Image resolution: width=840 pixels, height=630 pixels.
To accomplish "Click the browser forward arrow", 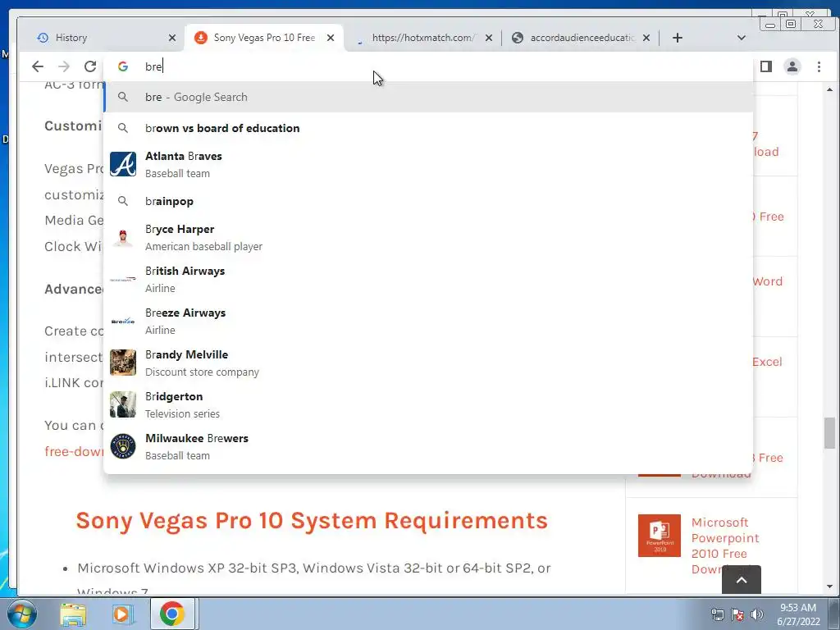I will (64, 66).
